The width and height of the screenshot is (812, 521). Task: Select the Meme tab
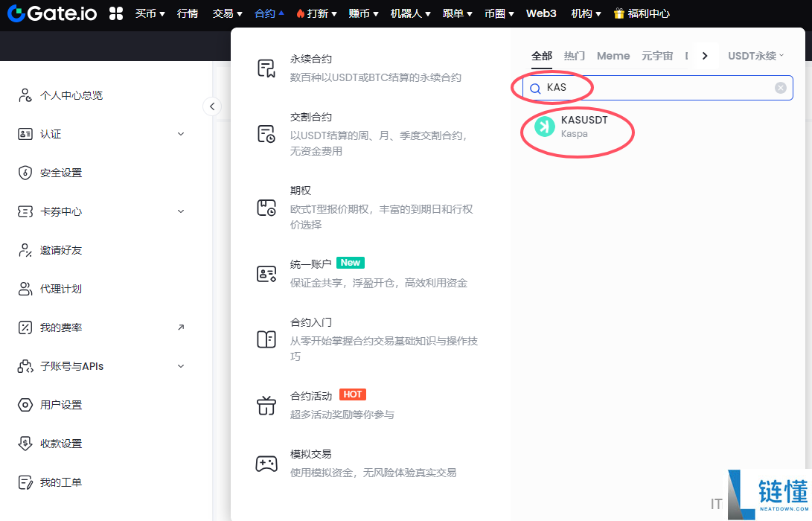coord(613,56)
